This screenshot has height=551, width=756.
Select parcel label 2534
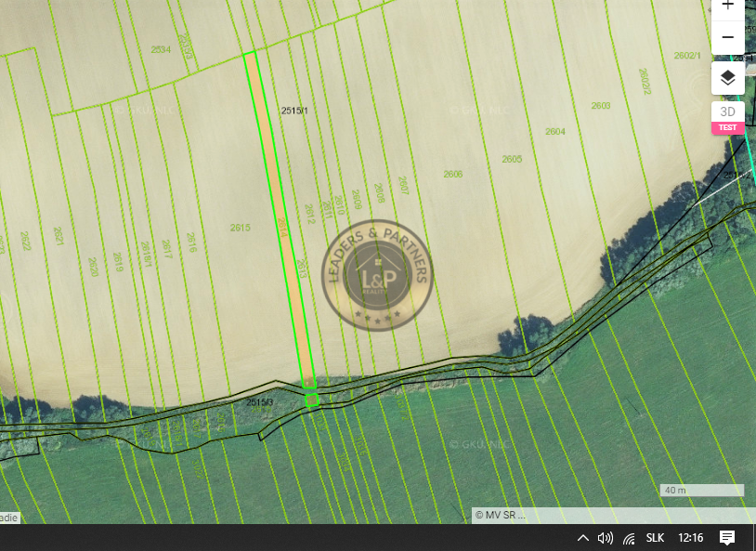pyautogui.click(x=161, y=49)
